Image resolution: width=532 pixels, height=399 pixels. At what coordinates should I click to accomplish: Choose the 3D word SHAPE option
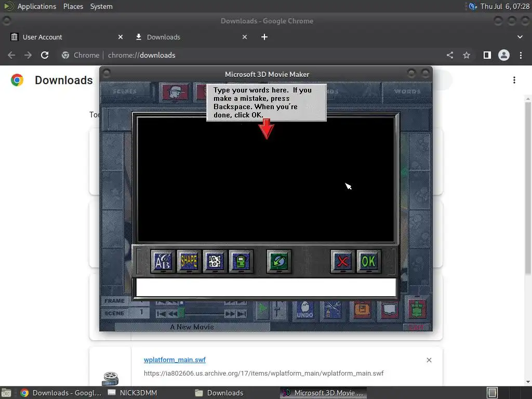189,261
